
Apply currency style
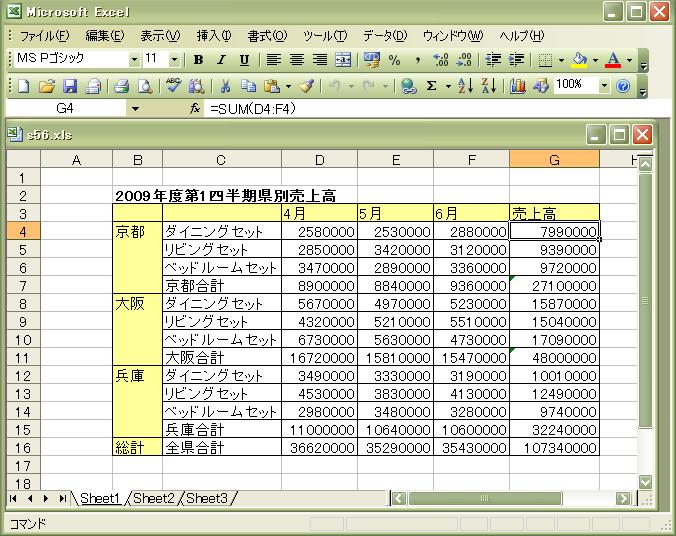[372, 60]
